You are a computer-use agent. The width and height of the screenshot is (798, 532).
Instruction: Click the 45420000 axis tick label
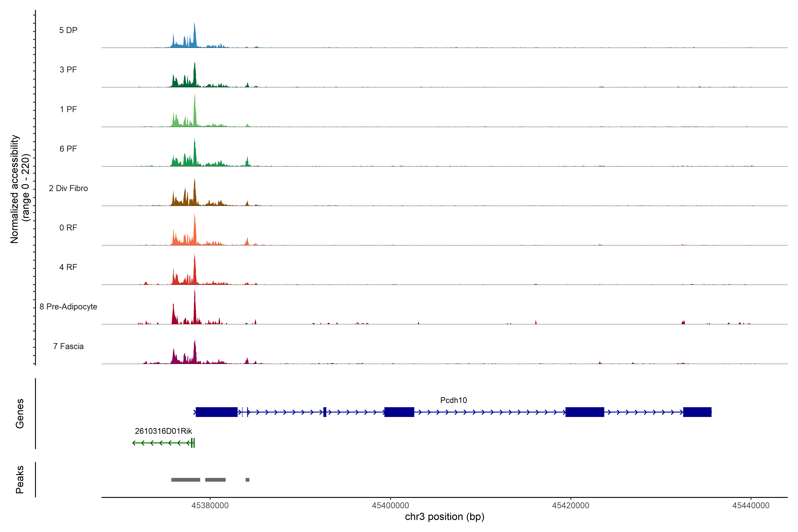[571, 506]
